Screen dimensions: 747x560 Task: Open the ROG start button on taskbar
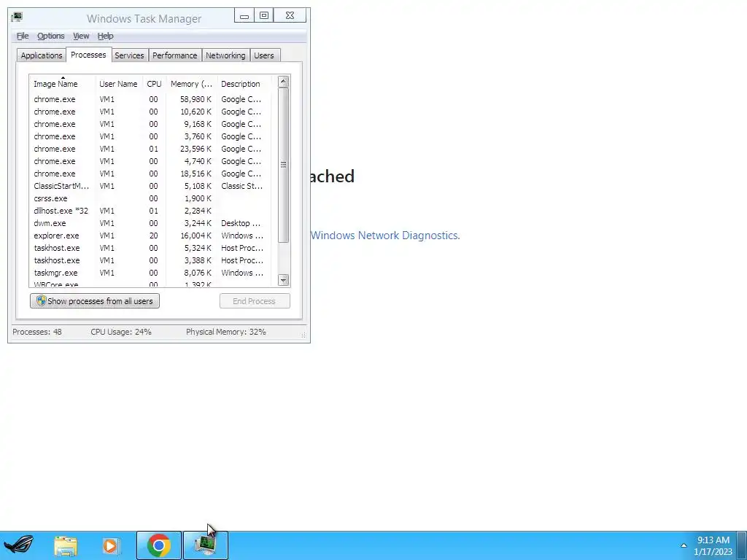pyautogui.click(x=18, y=545)
